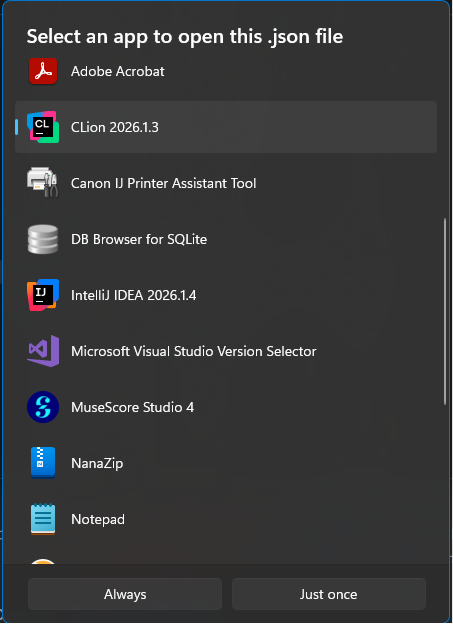Click the app list vertical scrollbar
This screenshot has height=624, width=453.
[x=445, y=312]
